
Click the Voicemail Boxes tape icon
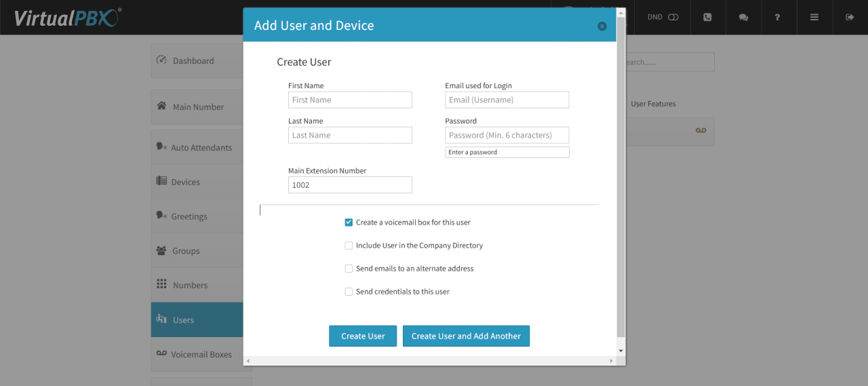pos(161,353)
